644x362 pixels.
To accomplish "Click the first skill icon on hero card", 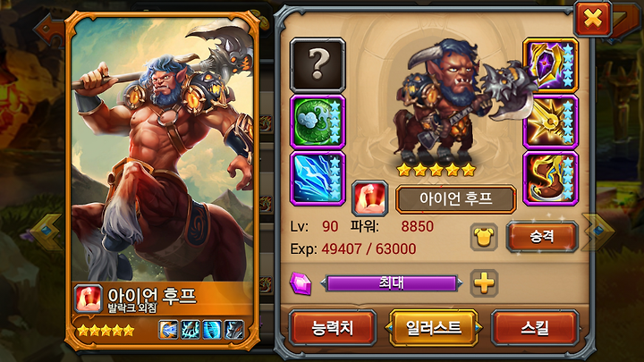I will coord(168,330).
